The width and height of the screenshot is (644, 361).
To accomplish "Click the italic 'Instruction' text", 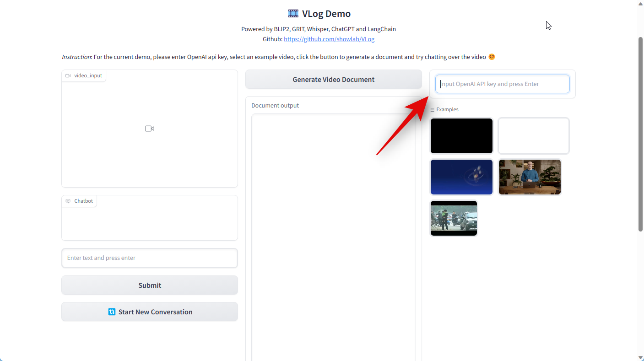I will 76,57.
